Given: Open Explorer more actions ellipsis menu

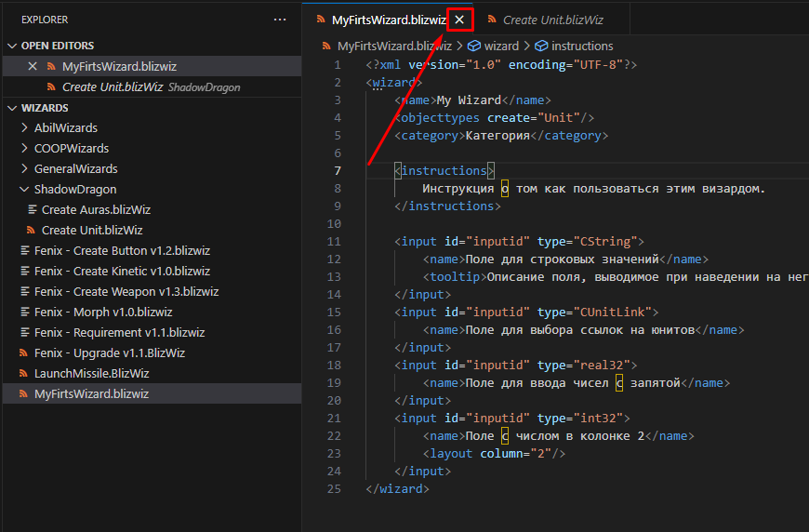Looking at the screenshot, I should click(280, 20).
